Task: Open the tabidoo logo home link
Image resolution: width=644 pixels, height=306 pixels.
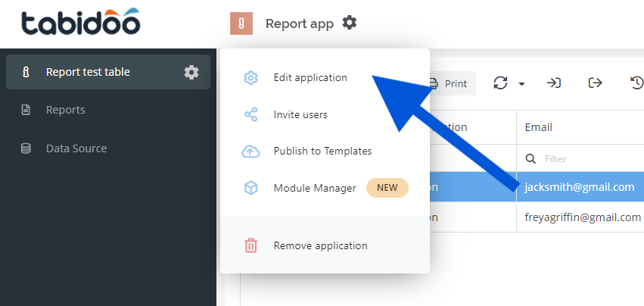Action: (x=81, y=22)
